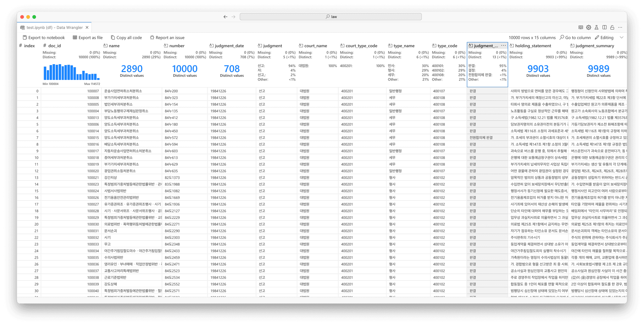This screenshot has height=326, width=644.
Task: Click the beaker experiments icon in the toolbar
Action: click(596, 27)
